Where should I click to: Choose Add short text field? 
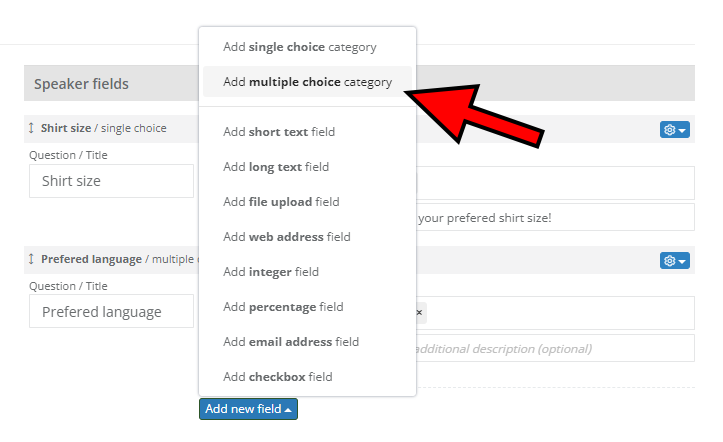click(x=278, y=132)
